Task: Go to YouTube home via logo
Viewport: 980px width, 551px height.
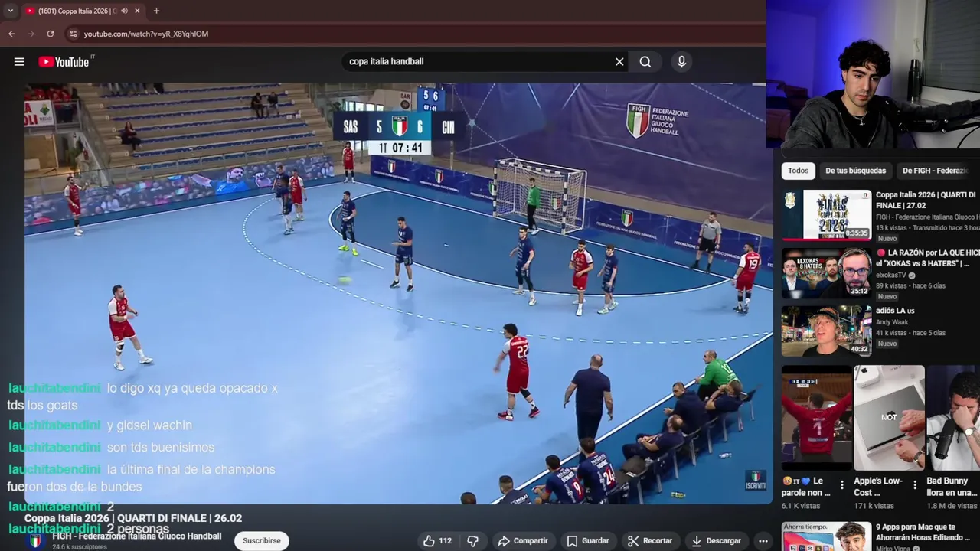Action: pyautogui.click(x=64, y=62)
